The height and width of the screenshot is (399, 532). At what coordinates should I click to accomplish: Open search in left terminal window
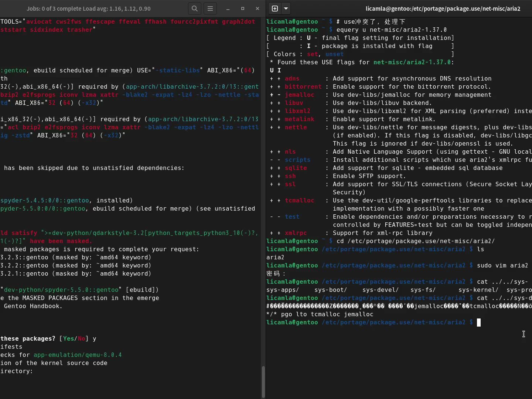click(195, 8)
